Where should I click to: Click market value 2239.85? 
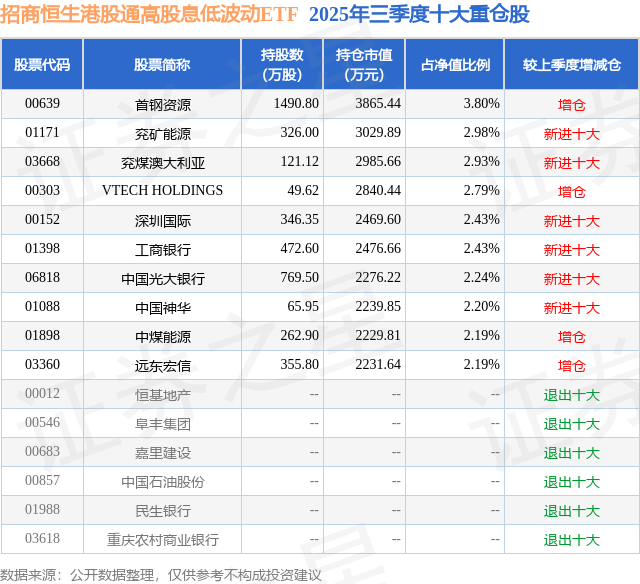point(378,306)
